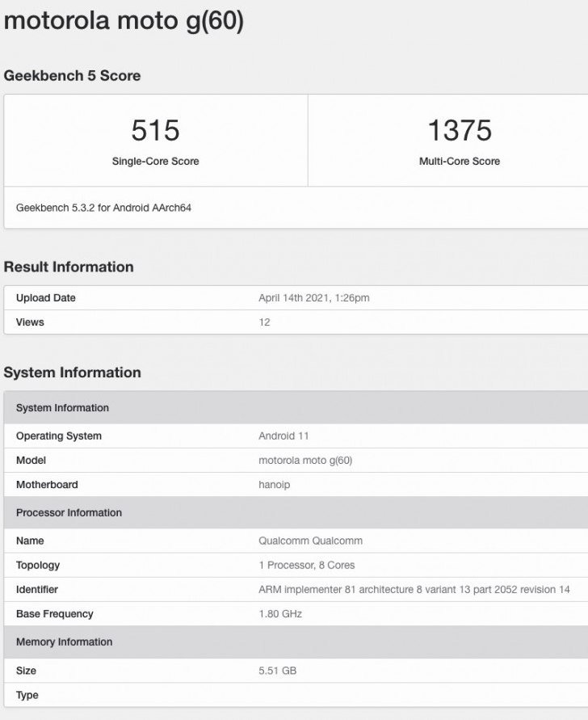Click the Geekbench 5.3.2 for Android AArch64 text
The image size is (588, 720).
(x=103, y=208)
